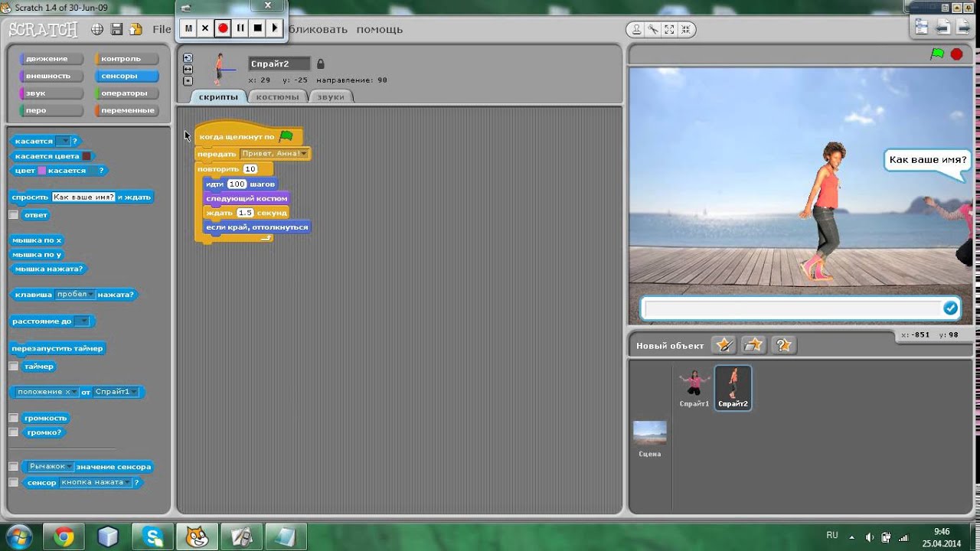Viewport: 980px width, 551px height.
Task: Toggle the 'громко?' reporter checkbox
Action: point(13,432)
